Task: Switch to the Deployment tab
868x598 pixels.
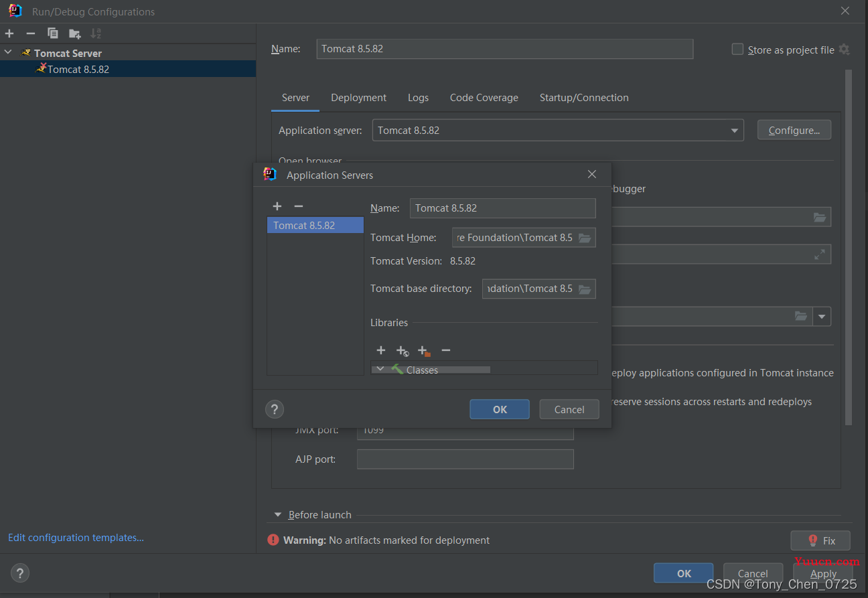Action: pos(358,98)
